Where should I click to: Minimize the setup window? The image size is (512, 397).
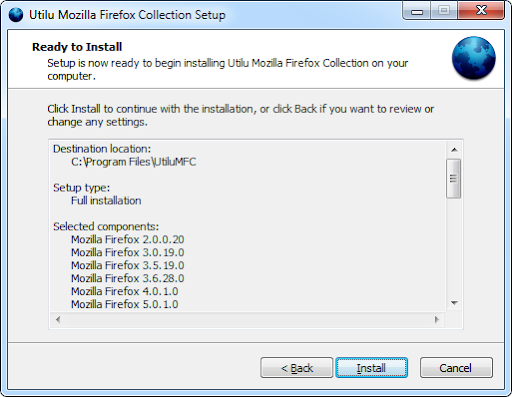tap(417, 11)
